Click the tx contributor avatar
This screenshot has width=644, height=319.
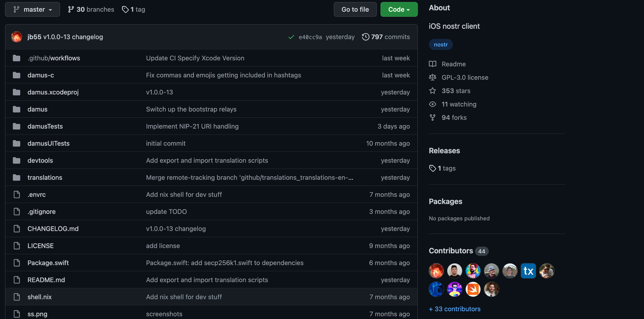click(528, 271)
